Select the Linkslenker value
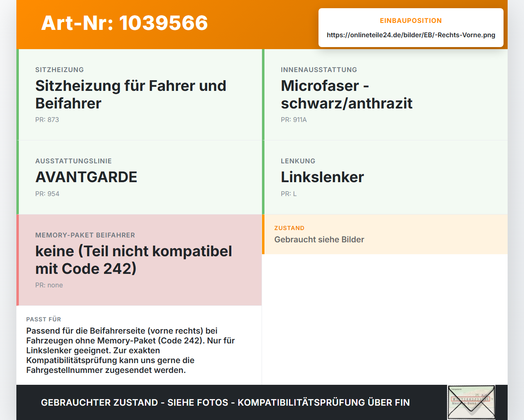524x420 pixels. point(322,177)
